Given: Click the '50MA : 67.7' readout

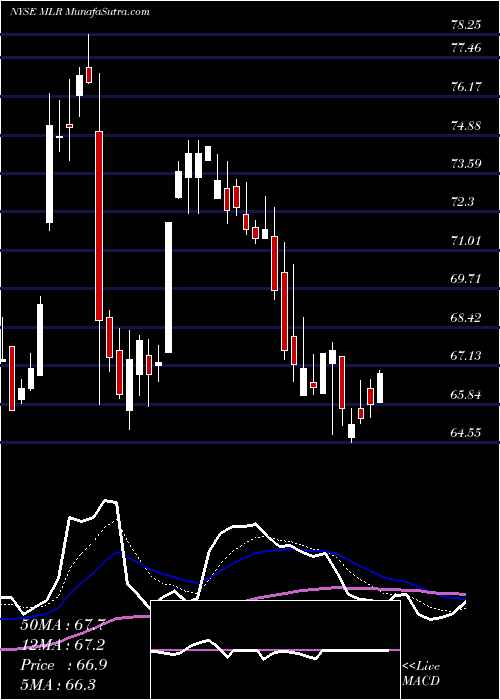Looking at the screenshot, I should (63, 625).
